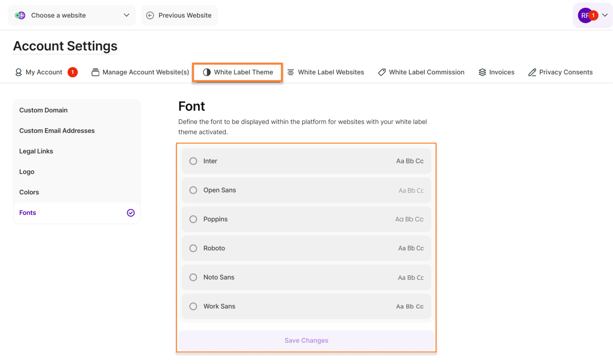
Task: Click the Roboto font Aa Bb Cc preview
Action: [x=411, y=248]
